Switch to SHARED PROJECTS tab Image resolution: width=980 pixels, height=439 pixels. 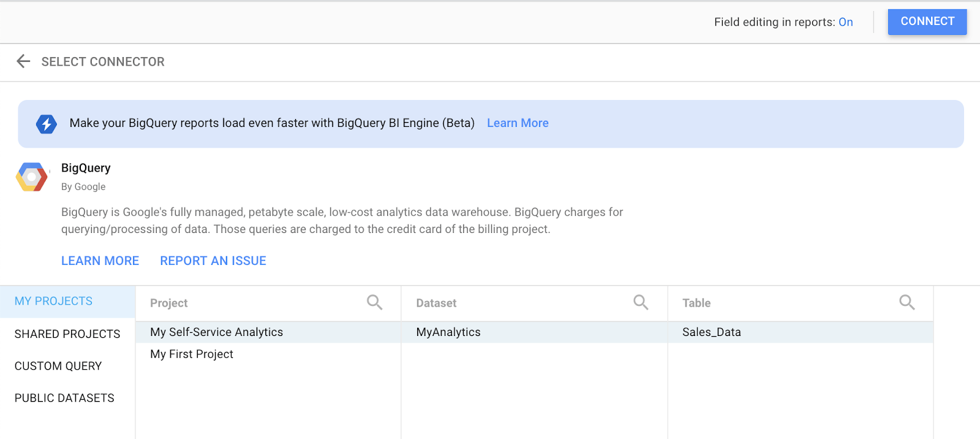click(x=67, y=334)
